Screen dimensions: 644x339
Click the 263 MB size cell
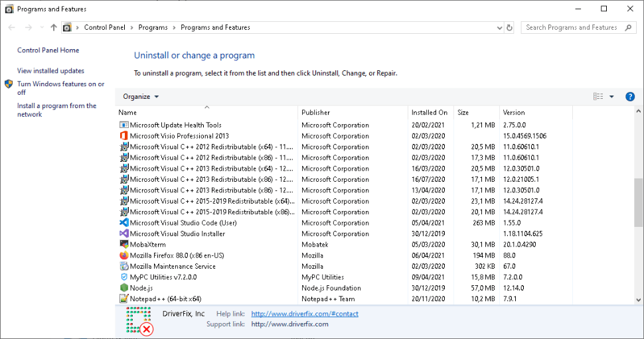[484, 222]
